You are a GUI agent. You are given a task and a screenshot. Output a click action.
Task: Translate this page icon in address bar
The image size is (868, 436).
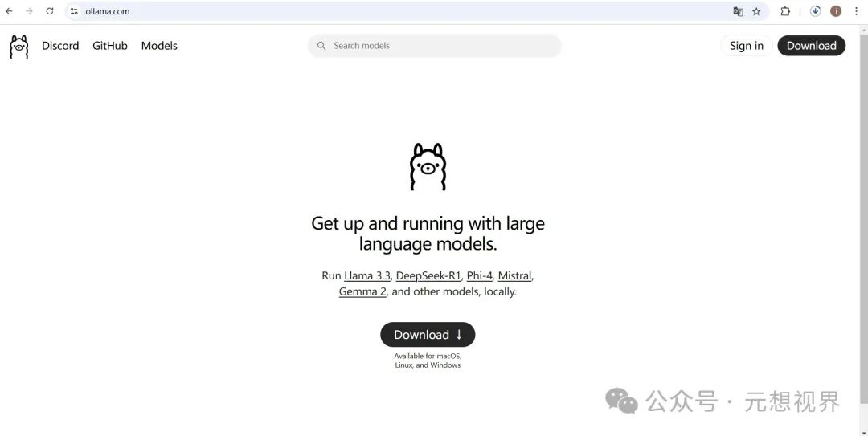[738, 11]
